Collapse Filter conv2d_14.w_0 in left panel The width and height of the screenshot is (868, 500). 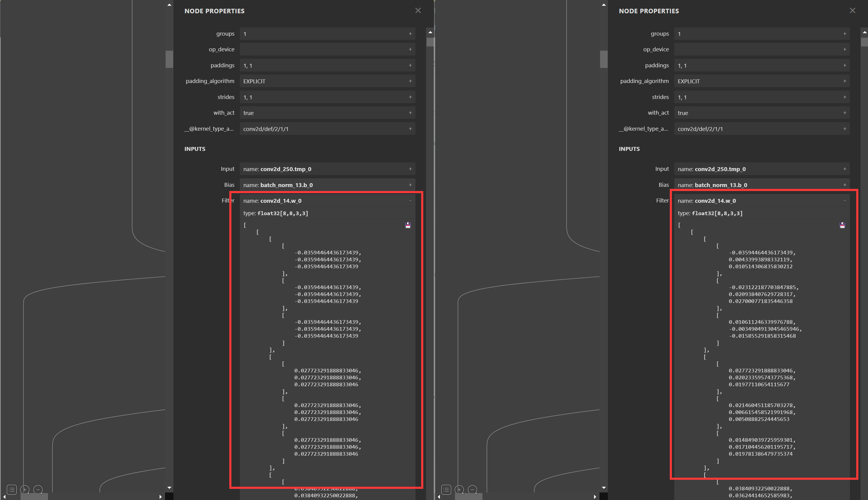[410, 201]
